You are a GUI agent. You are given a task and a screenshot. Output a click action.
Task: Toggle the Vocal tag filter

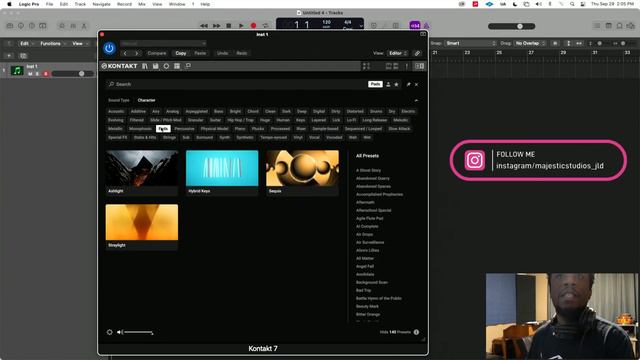314,138
